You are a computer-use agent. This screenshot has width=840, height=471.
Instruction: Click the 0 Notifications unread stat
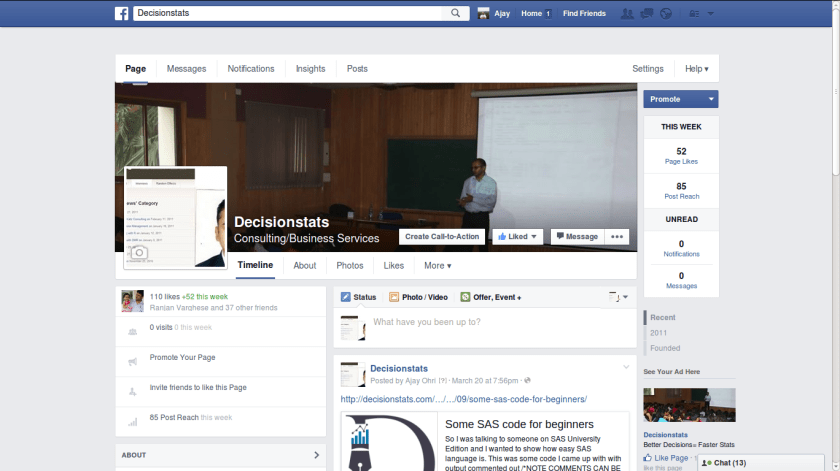pos(681,248)
